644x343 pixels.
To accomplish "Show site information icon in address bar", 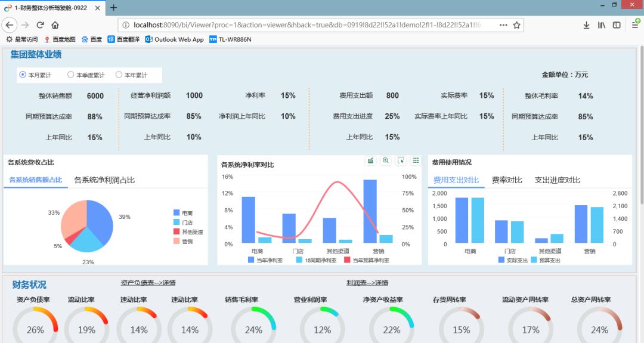I will 126,25.
